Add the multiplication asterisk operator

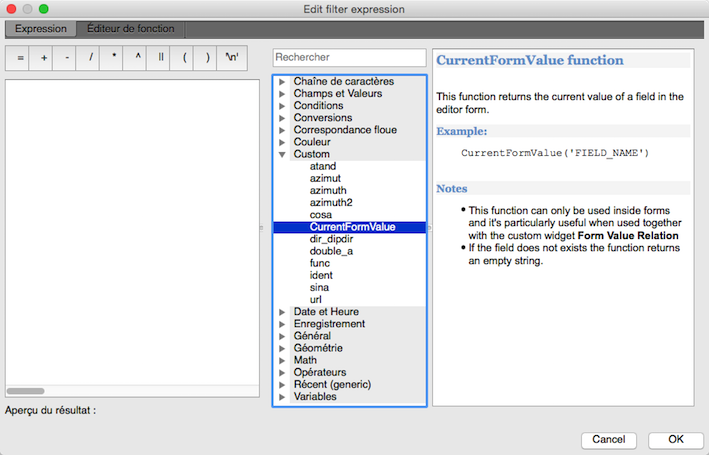[x=114, y=58]
